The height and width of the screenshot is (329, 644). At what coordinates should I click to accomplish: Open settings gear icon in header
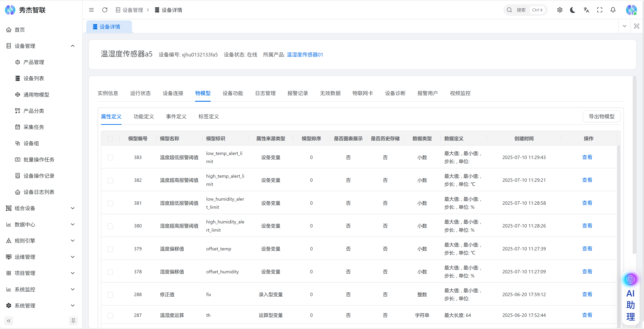coord(559,10)
